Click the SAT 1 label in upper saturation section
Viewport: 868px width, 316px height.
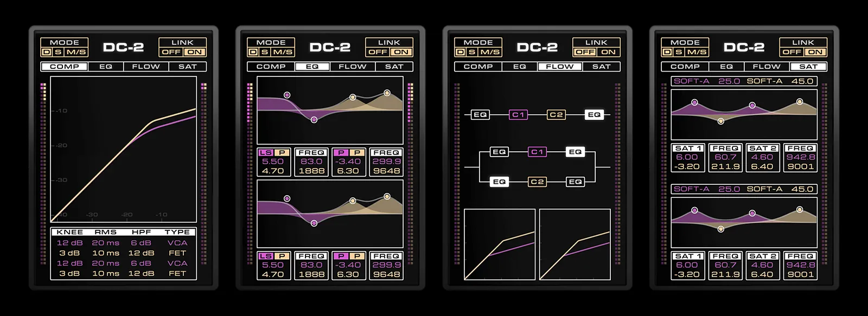(x=688, y=148)
